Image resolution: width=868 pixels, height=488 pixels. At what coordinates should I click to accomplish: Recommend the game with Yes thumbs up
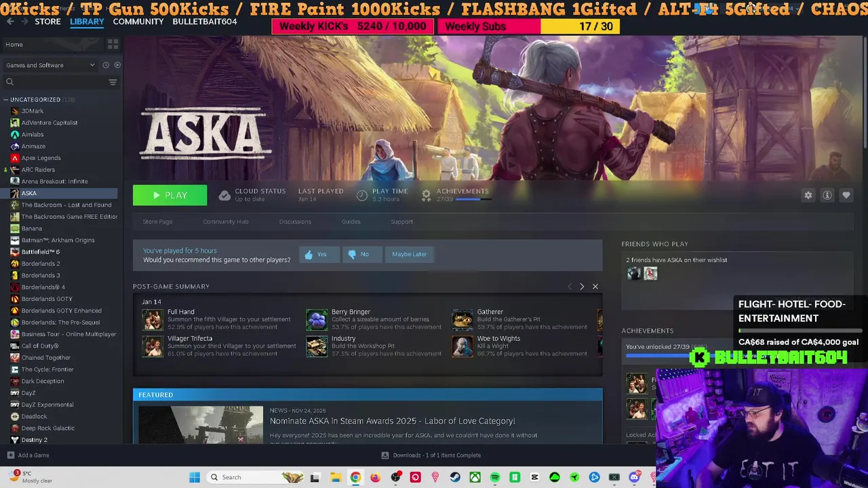tap(319, 254)
